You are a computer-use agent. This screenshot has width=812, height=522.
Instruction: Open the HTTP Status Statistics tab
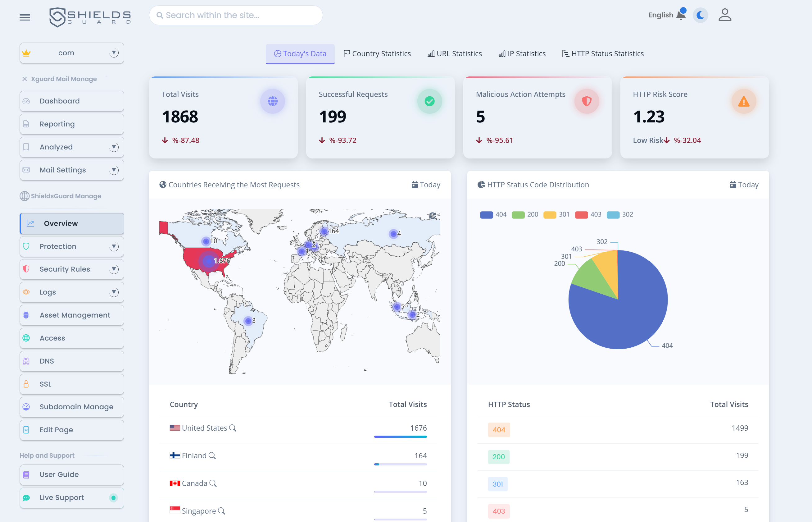click(x=603, y=53)
